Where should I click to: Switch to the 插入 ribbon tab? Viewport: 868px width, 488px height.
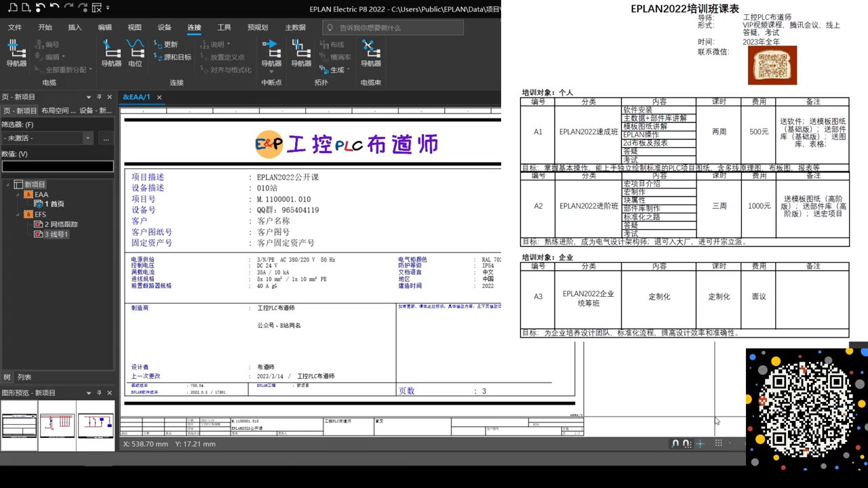[75, 28]
